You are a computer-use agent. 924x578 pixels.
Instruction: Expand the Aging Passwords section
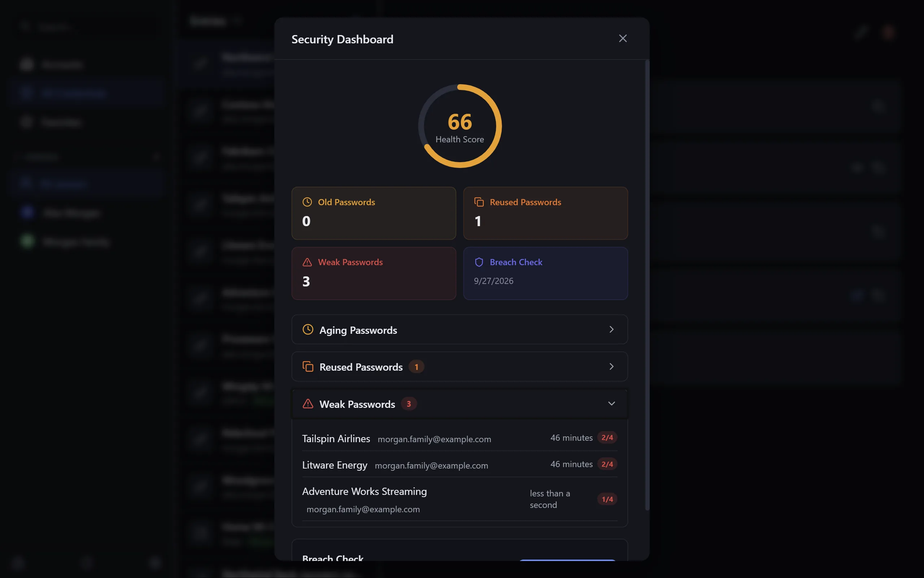(x=460, y=329)
